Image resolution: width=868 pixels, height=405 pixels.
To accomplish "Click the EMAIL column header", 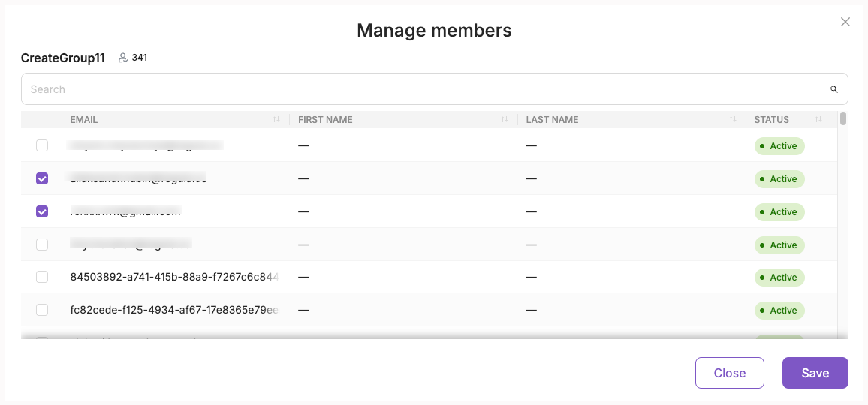I will [84, 119].
